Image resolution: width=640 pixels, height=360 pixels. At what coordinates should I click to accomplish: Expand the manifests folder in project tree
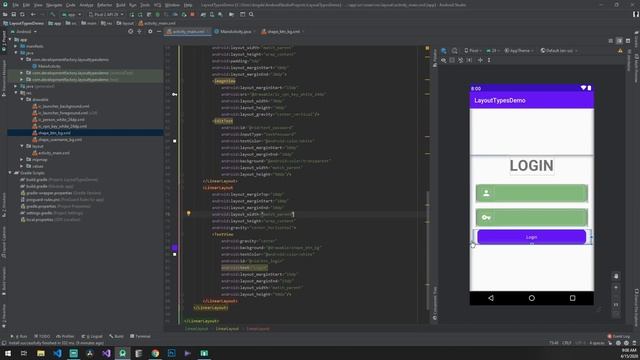tap(16, 46)
